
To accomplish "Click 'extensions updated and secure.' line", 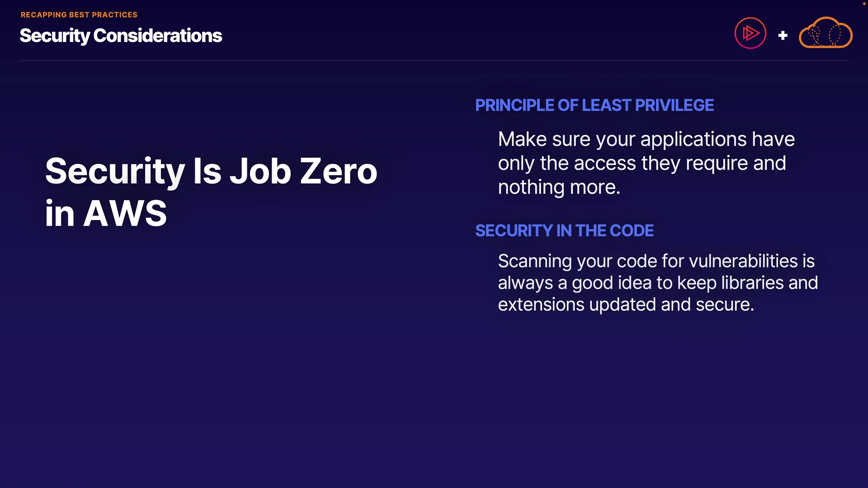I will click(x=626, y=305).
